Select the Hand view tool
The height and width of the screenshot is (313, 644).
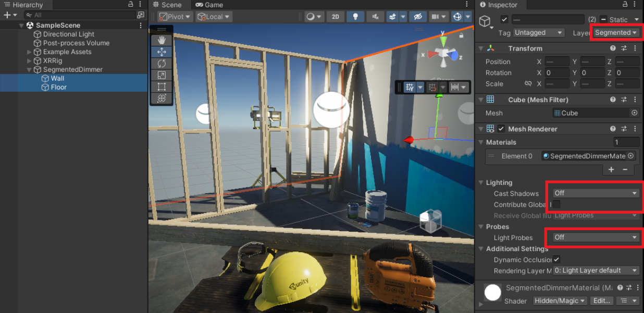coord(162,40)
